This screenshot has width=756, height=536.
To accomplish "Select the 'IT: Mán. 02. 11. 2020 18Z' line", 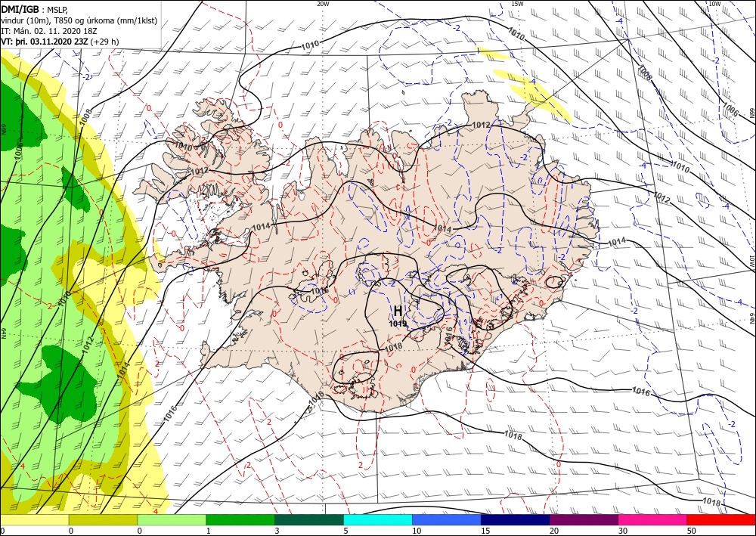I will click(x=49, y=31).
